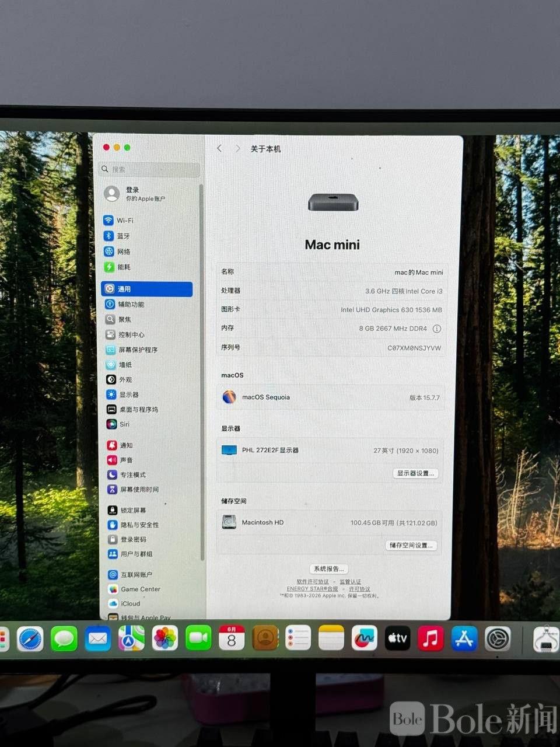Open 专注模式 focus settings
The image size is (560, 747).
[127, 475]
